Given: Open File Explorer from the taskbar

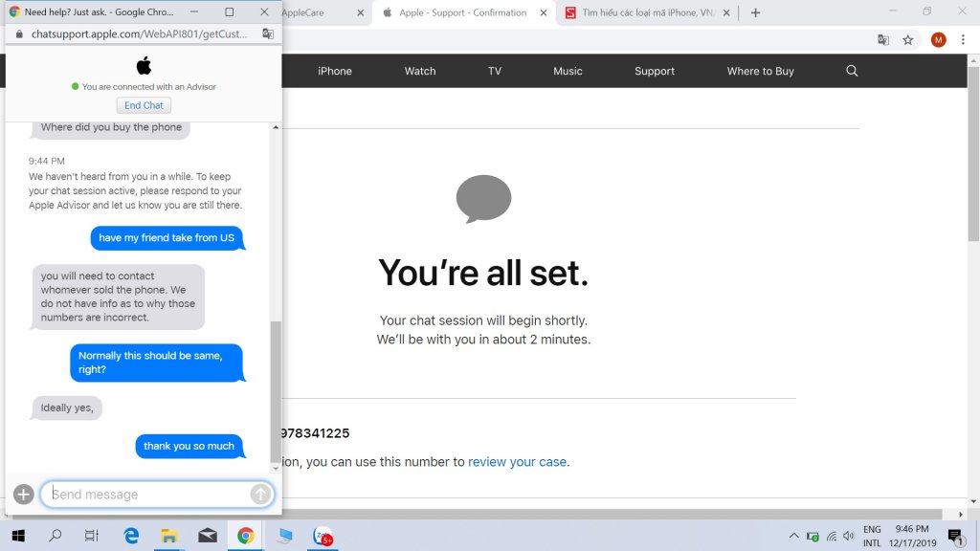Looking at the screenshot, I should 168,536.
